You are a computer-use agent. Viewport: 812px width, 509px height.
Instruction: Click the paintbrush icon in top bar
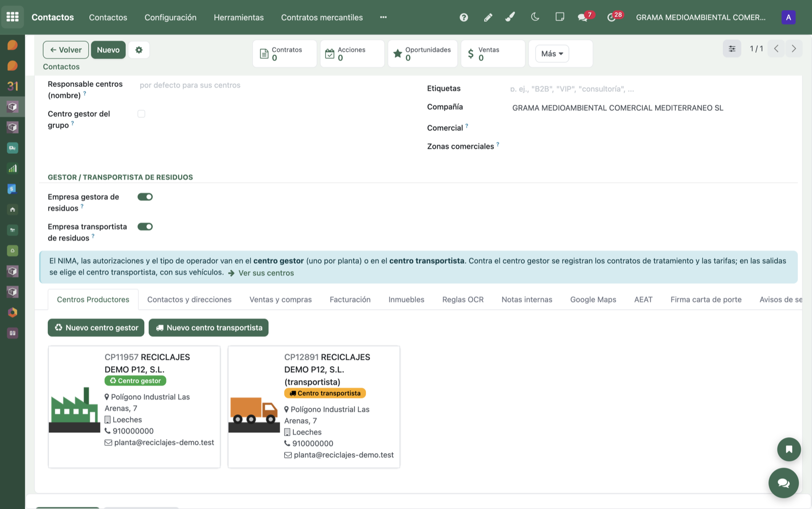(511, 17)
